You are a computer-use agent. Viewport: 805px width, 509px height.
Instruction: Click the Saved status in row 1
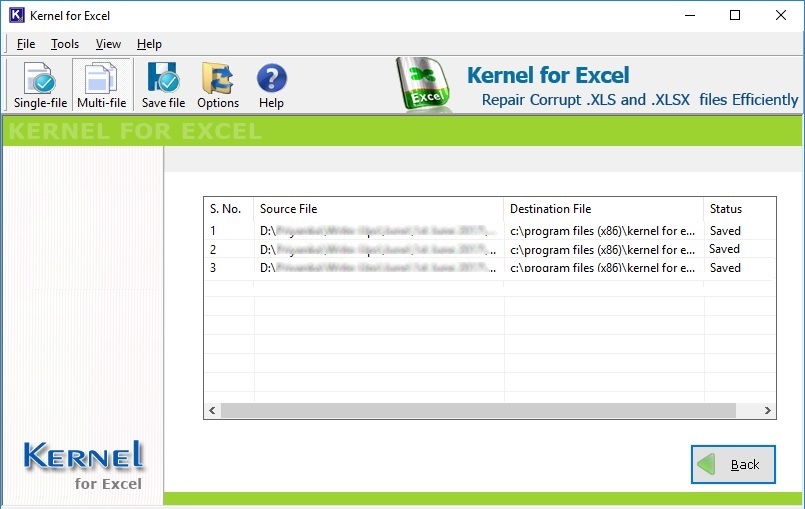(x=725, y=231)
